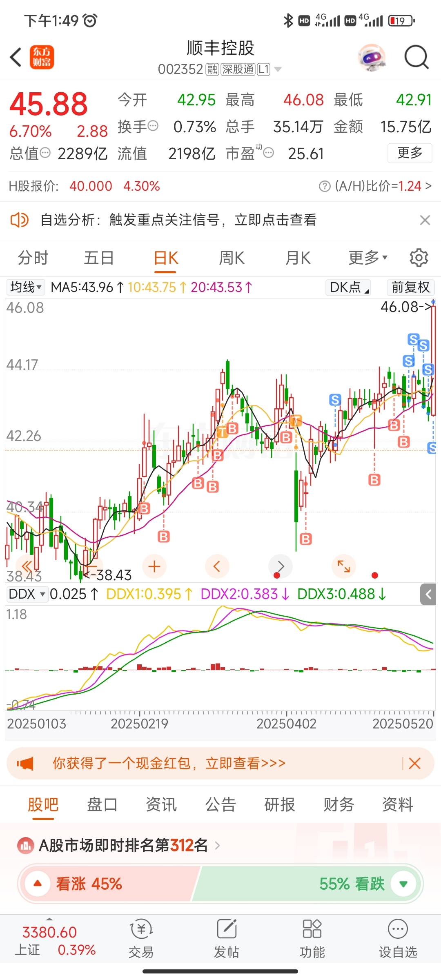Expand stock code 002352 dropdown arrow

[x=278, y=69]
